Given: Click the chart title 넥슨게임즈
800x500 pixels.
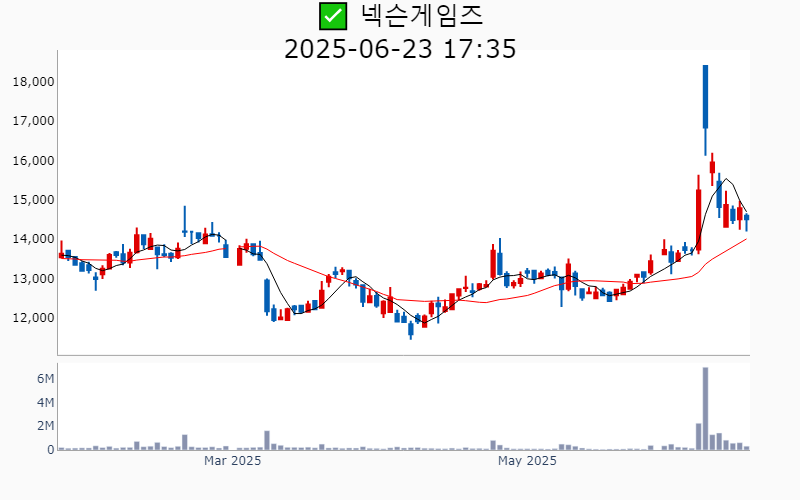Looking at the screenshot, I should coord(421,16).
